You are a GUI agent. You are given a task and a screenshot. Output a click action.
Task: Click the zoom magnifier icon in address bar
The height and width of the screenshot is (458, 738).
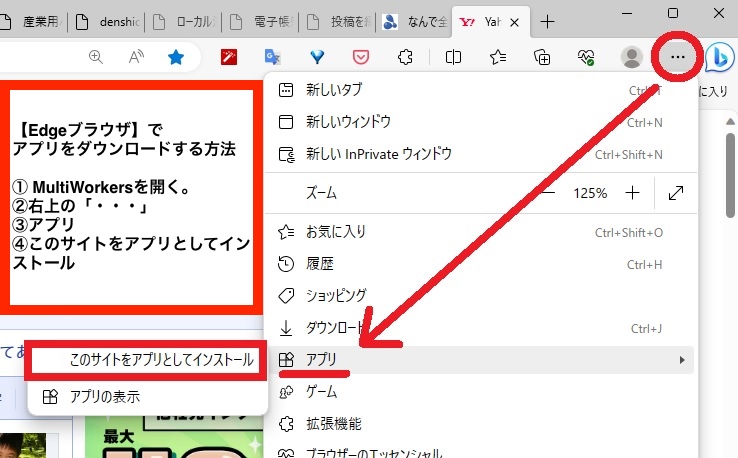pos(96,57)
